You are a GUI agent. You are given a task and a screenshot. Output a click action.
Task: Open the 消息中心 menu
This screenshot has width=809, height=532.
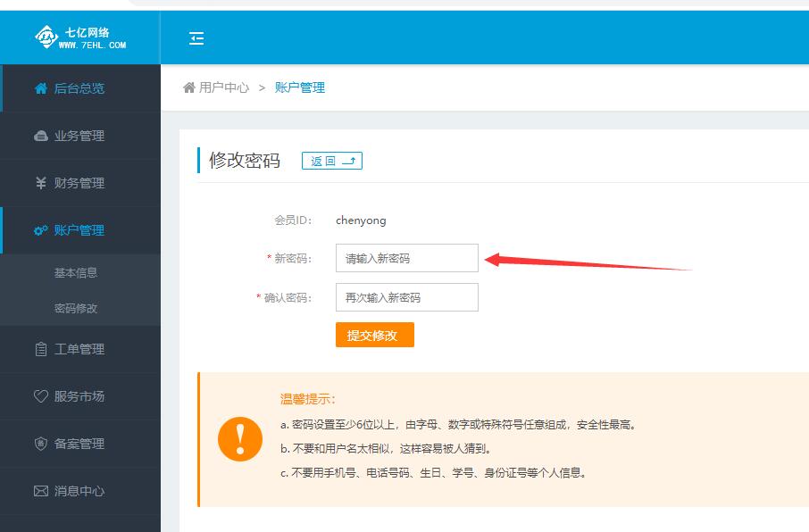(x=80, y=491)
